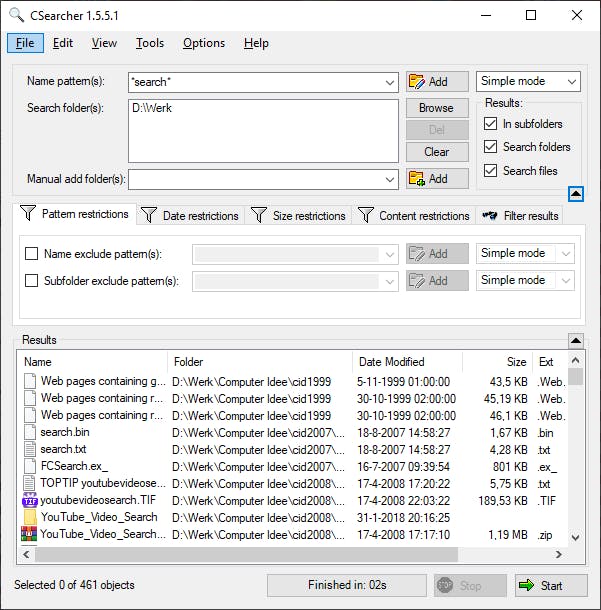Viewport: 601px width, 610px height.
Task: Click the results scroll left arrow
Action: pos(26,554)
